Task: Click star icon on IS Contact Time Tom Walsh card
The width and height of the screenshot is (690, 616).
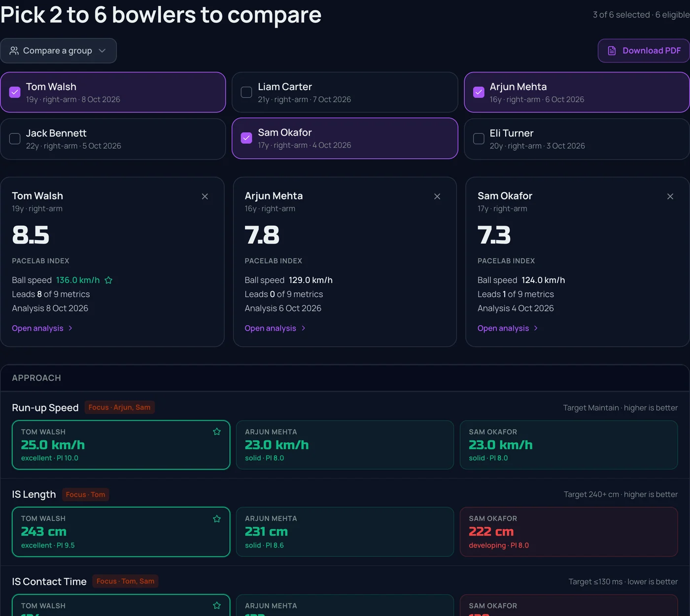Action: [x=217, y=606]
